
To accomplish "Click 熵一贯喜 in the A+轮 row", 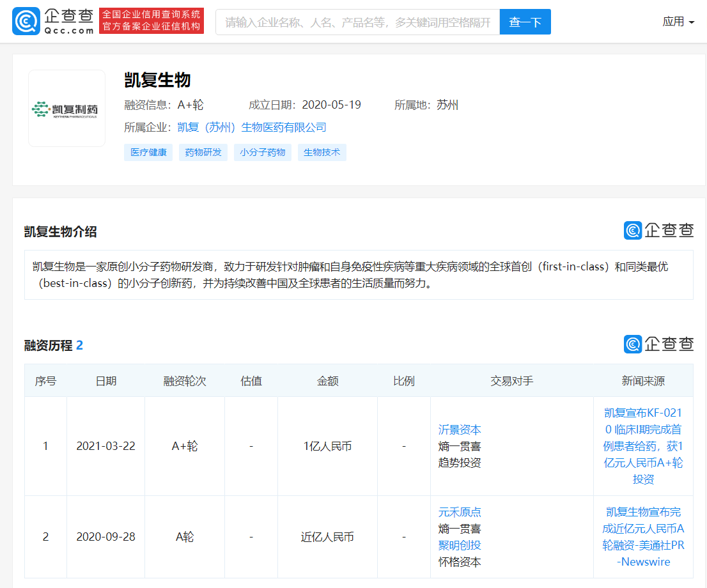I will click(x=460, y=446).
